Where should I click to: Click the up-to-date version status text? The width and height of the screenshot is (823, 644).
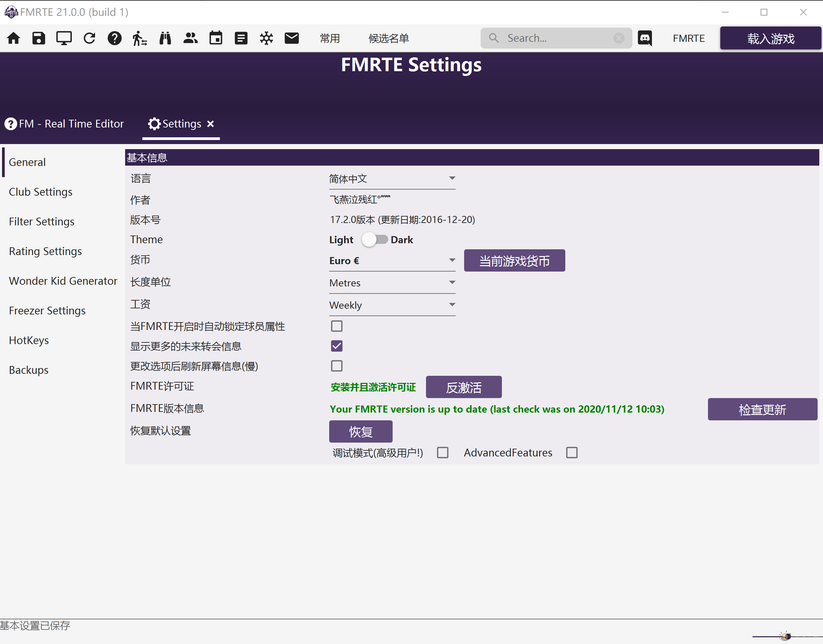coord(497,409)
